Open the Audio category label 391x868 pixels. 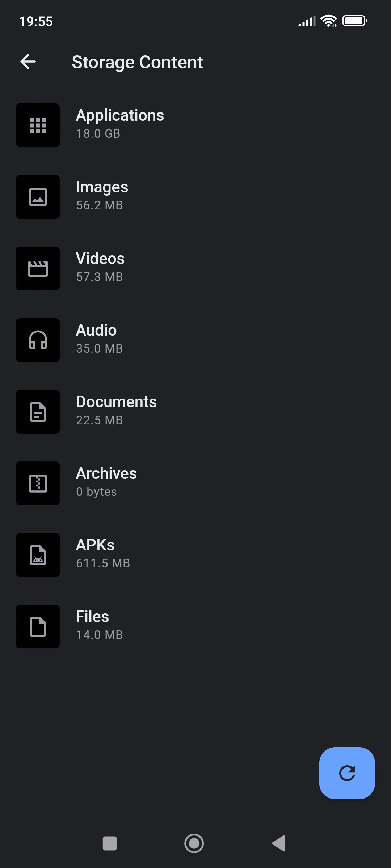click(x=96, y=330)
